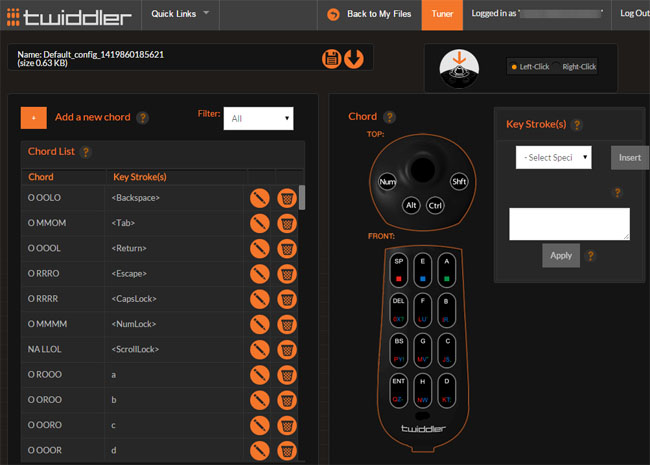Open the Filter All dropdown
Viewport: 650px width, 465px height.
[x=259, y=119]
